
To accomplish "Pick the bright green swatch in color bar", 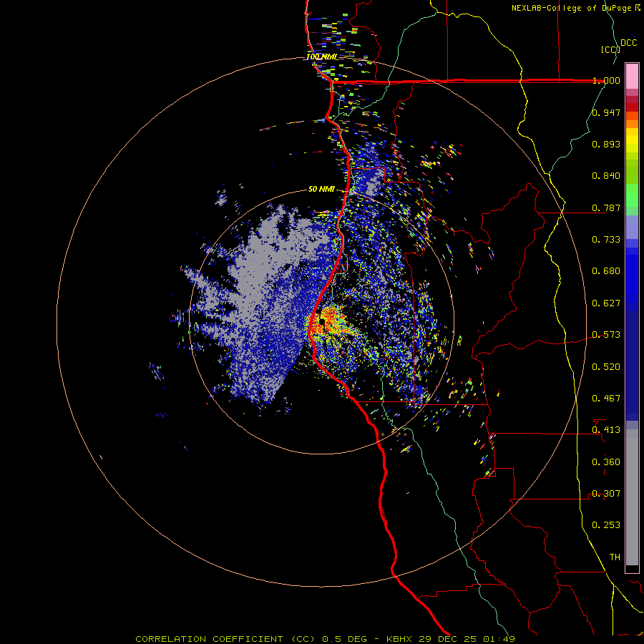I will [632, 195].
